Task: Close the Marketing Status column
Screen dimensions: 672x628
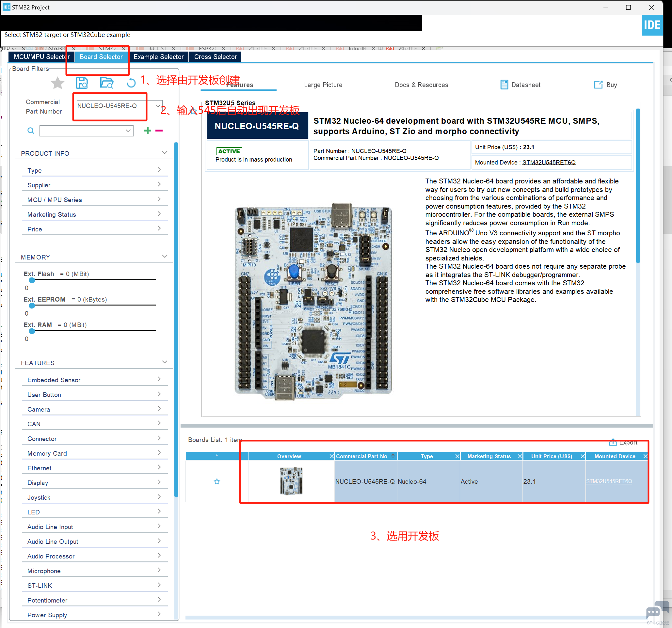Action: point(520,456)
